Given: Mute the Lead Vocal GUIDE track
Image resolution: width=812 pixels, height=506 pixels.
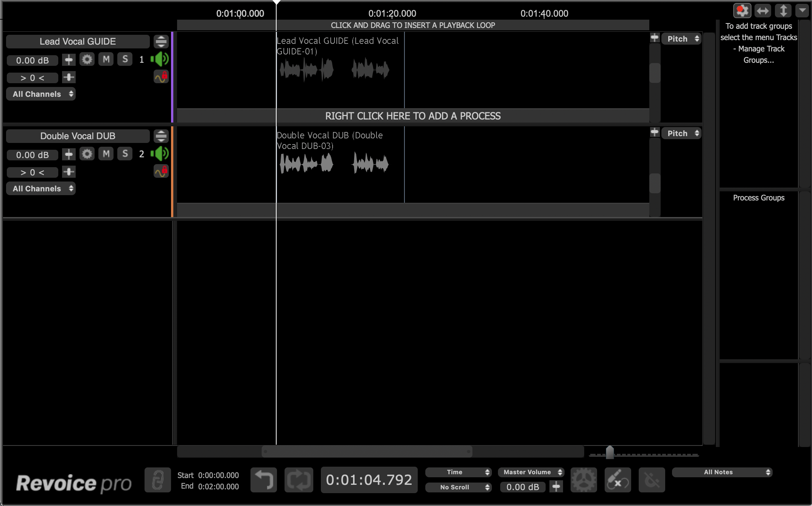Looking at the screenshot, I should coord(106,59).
